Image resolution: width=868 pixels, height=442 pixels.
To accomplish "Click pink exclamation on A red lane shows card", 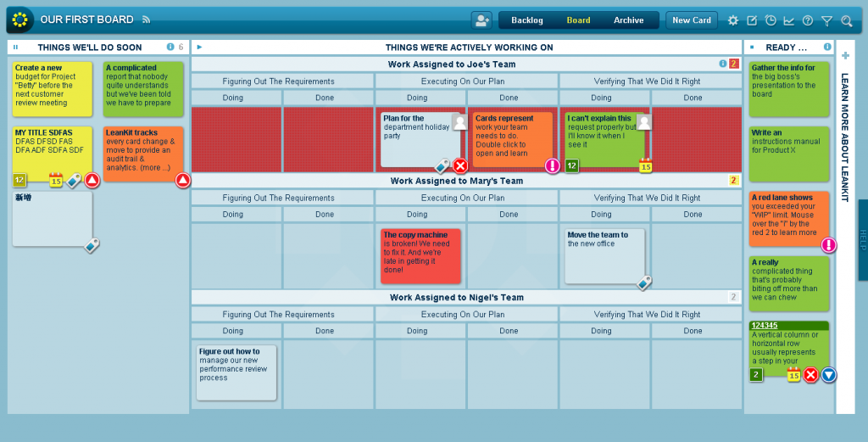I will (828, 245).
